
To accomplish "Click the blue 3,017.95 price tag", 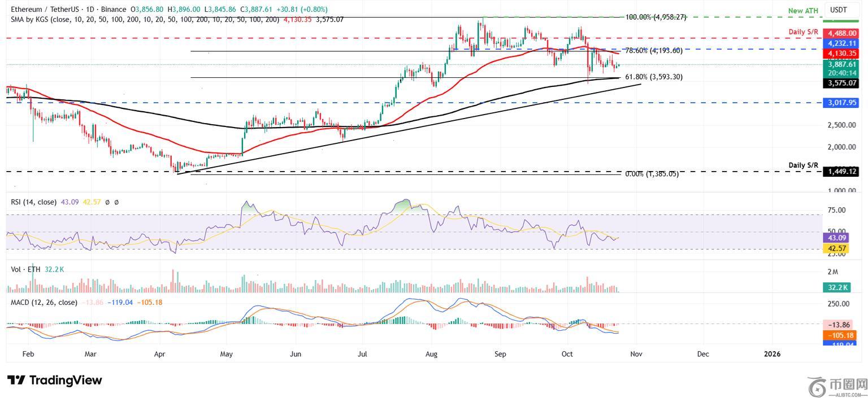I will pyautogui.click(x=840, y=103).
